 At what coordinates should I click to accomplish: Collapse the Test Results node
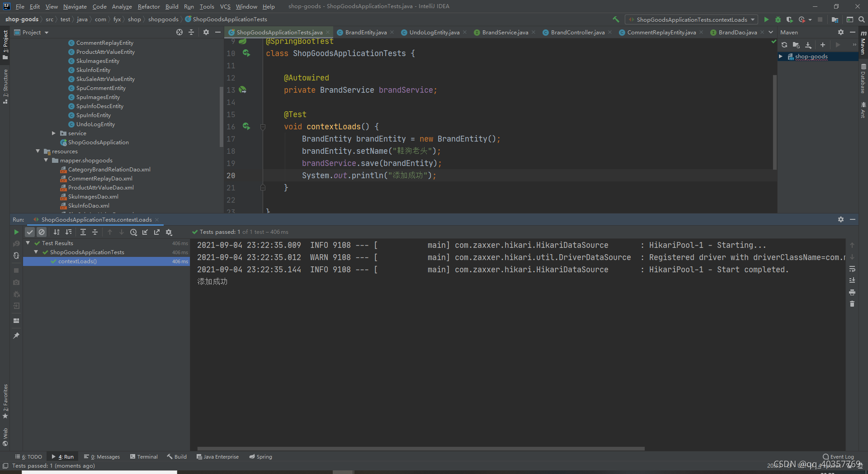(28, 243)
